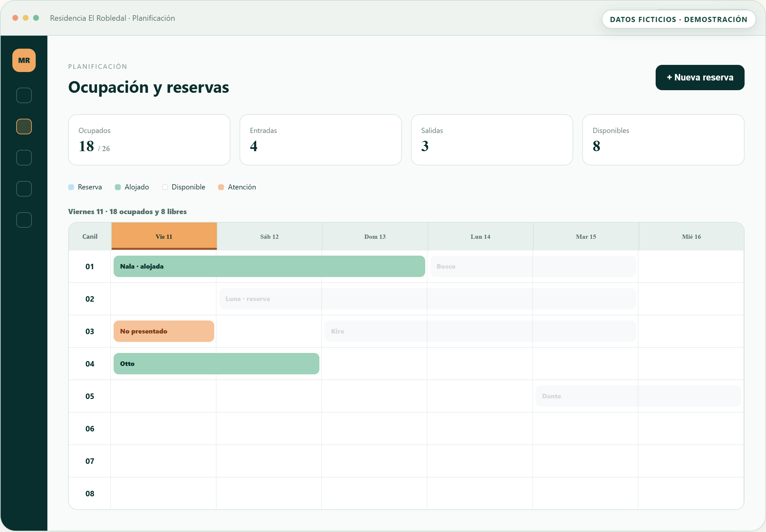Select the first empty sidebar icon below MR
The image size is (766, 532).
click(24, 95)
